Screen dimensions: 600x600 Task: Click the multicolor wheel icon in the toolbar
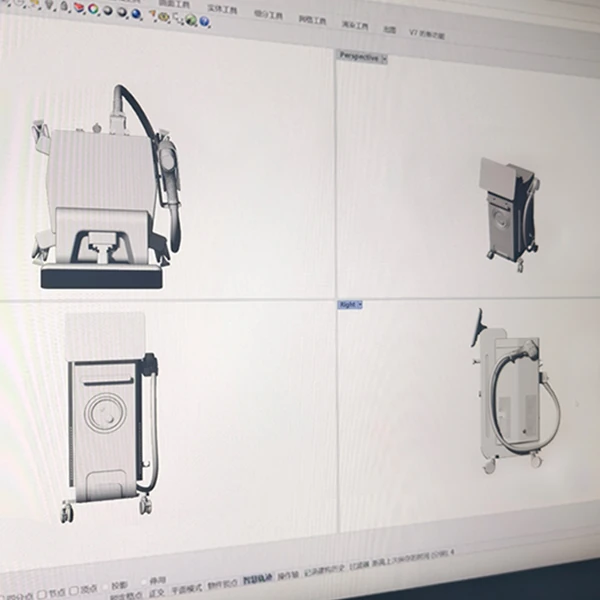[93, 10]
